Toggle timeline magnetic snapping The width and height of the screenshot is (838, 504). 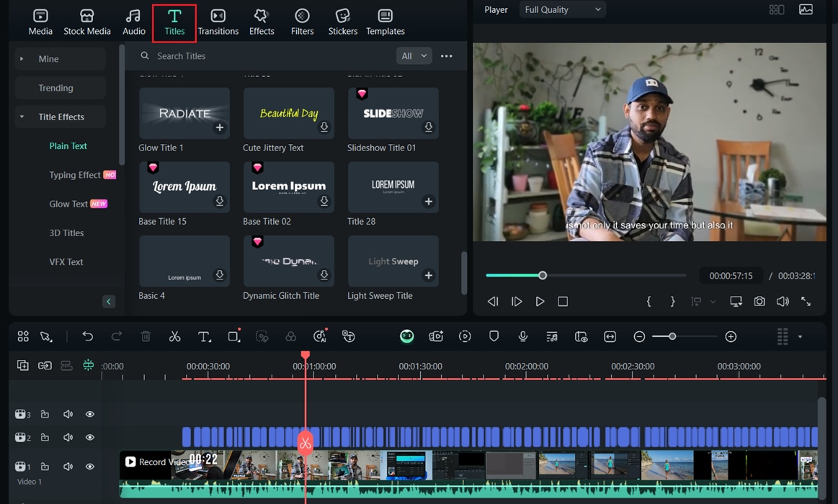click(x=88, y=365)
